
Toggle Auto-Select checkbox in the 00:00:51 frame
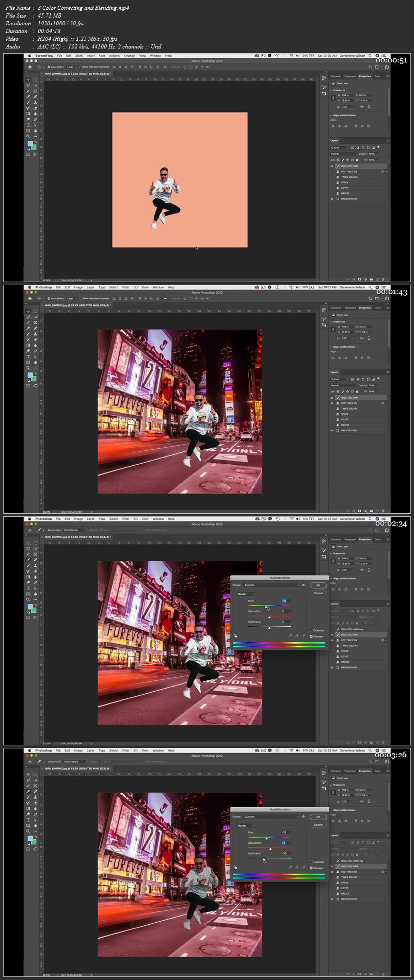point(49,67)
